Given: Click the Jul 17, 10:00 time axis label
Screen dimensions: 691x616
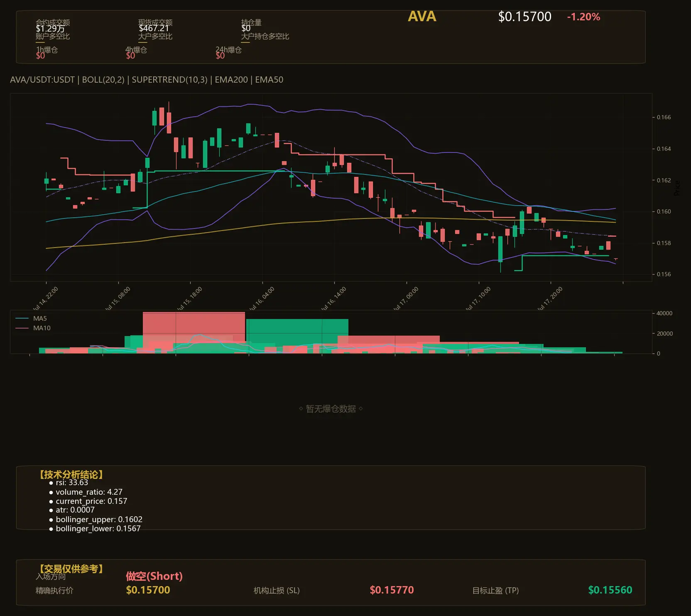Looking at the screenshot, I should click(x=478, y=298).
